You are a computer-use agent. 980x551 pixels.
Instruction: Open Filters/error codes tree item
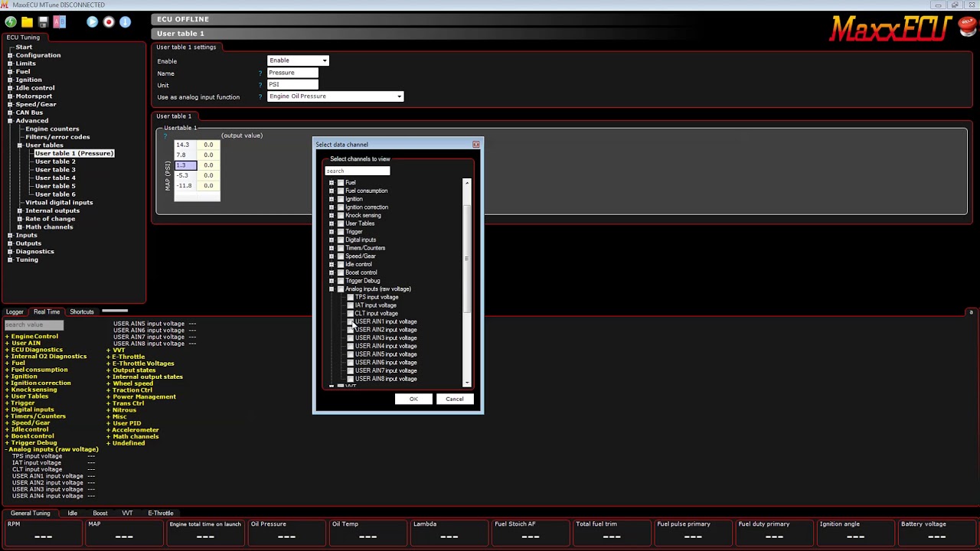click(57, 137)
